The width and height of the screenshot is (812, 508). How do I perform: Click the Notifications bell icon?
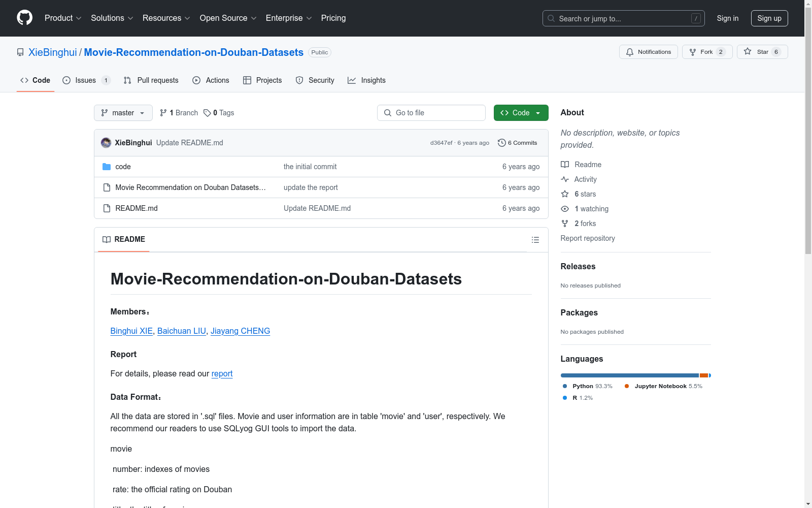(x=630, y=52)
